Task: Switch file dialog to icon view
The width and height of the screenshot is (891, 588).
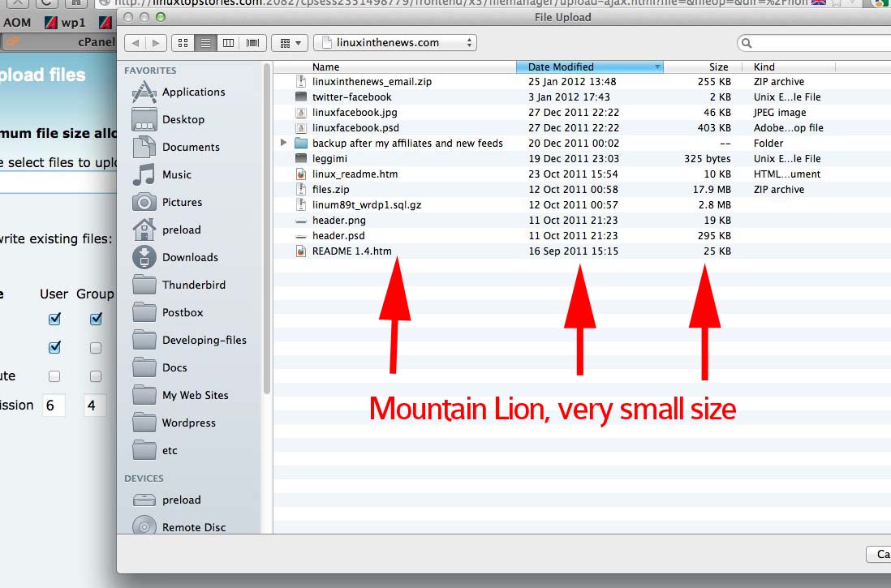Action: click(x=183, y=43)
